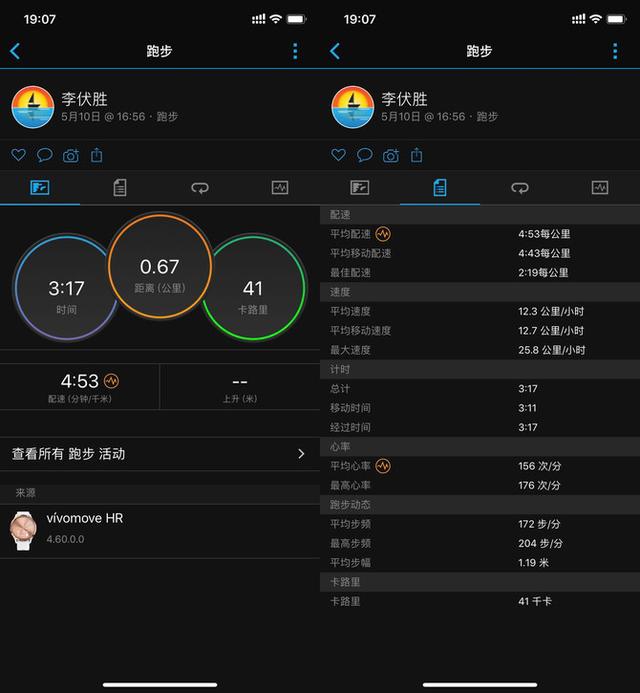Viewport: 640px width, 693px height.
Task: Select the 41 千卡 calories value
Action: (535, 601)
